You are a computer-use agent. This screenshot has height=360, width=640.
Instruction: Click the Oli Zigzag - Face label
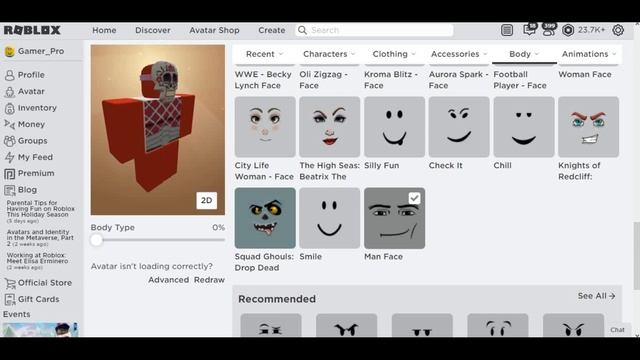[323, 80]
